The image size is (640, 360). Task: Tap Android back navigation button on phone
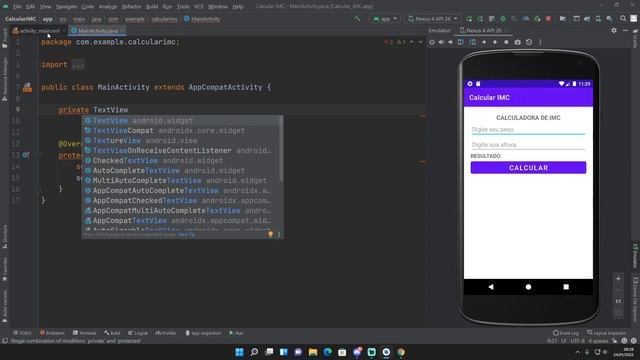pyautogui.click(x=491, y=287)
